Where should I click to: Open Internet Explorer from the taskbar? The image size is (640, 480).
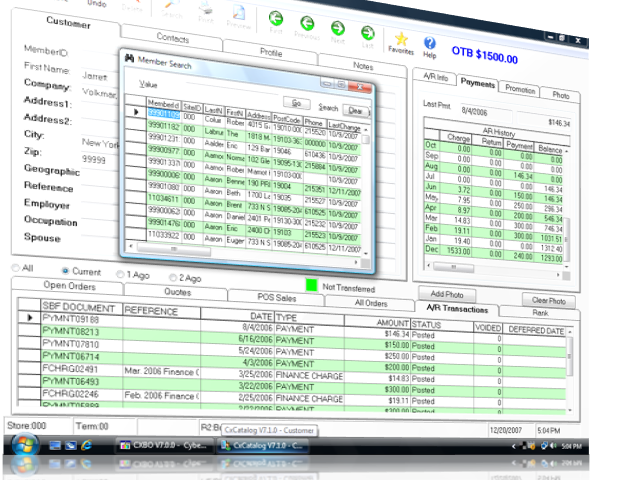point(86,445)
